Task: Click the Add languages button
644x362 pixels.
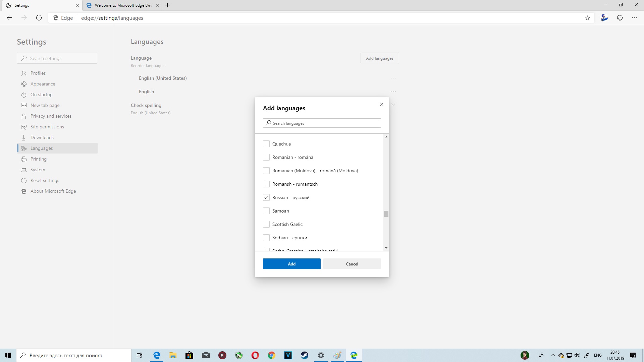Action: pyautogui.click(x=380, y=58)
